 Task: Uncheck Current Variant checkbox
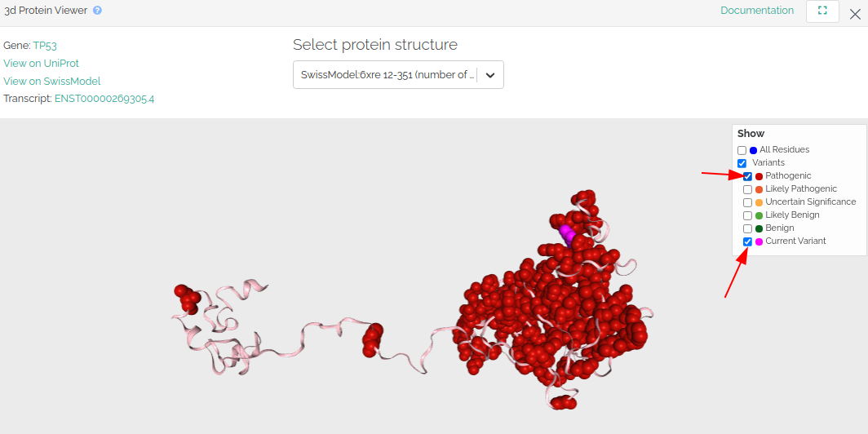click(747, 241)
